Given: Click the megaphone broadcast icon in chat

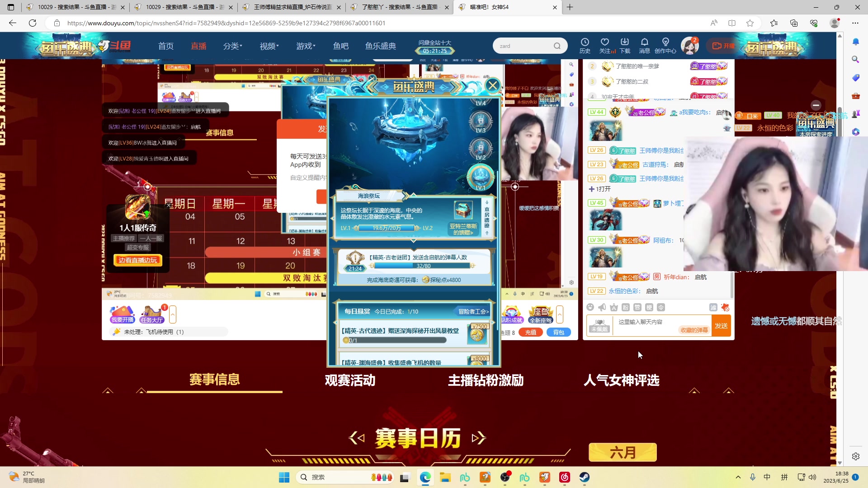Looking at the screenshot, I should point(602,307).
